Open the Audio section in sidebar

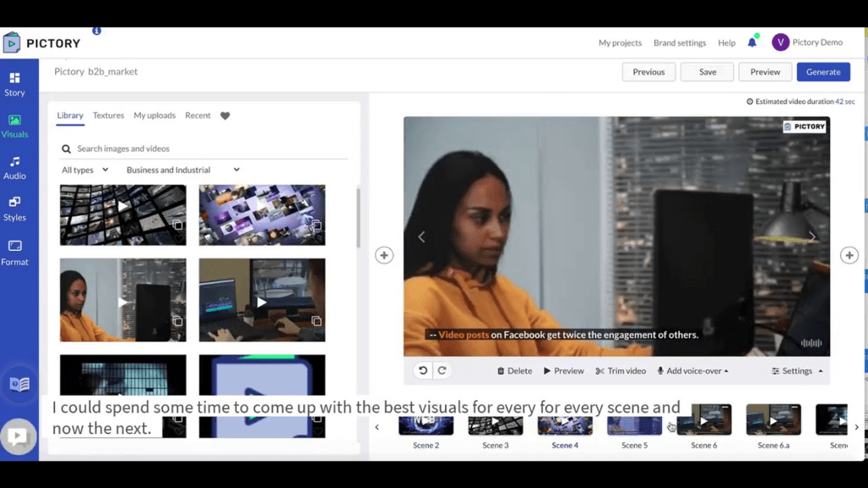[15, 167]
